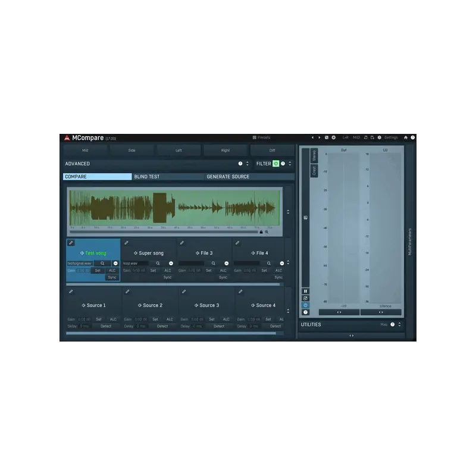This screenshot has width=476, height=476.
Task: Toggle the Stereo meter button
Action: [x=314, y=156]
